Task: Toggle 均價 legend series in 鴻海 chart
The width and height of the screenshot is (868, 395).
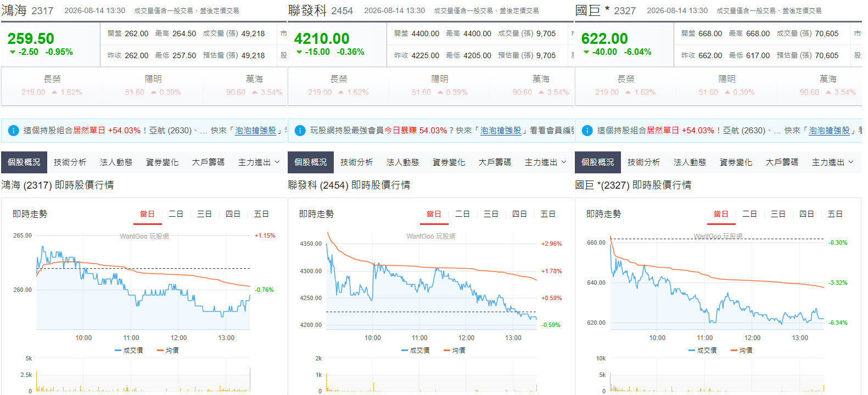Action: (x=168, y=350)
